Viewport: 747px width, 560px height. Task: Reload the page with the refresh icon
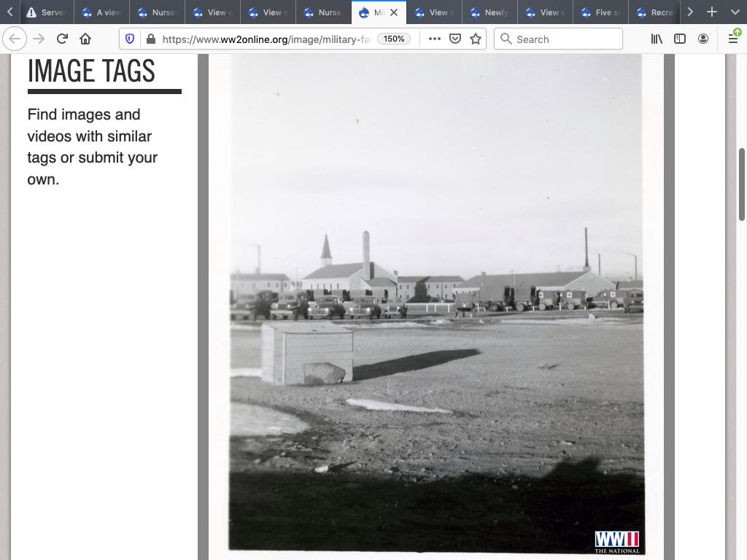(62, 39)
